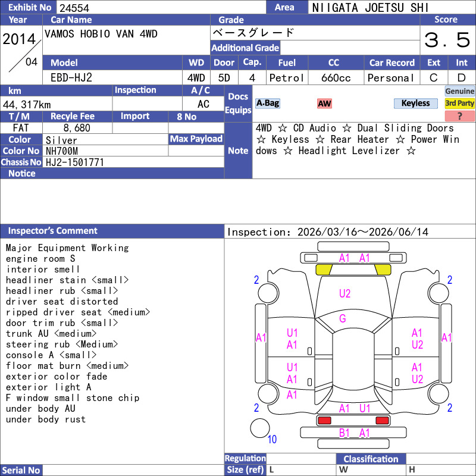Click the 'Dual Sliding Doors' note text
The height and width of the screenshot is (476, 476).
405,128
